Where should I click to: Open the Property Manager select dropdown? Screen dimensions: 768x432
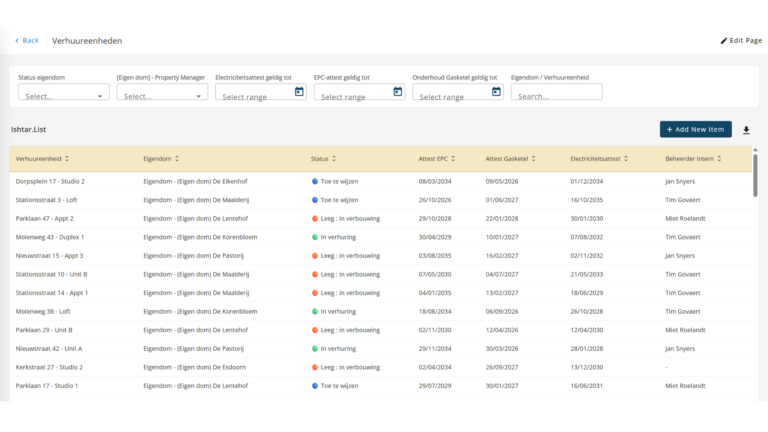click(x=198, y=96)
